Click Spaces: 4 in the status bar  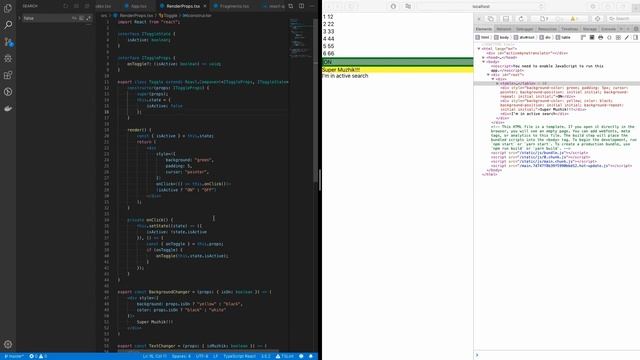(x=181, y=356)
